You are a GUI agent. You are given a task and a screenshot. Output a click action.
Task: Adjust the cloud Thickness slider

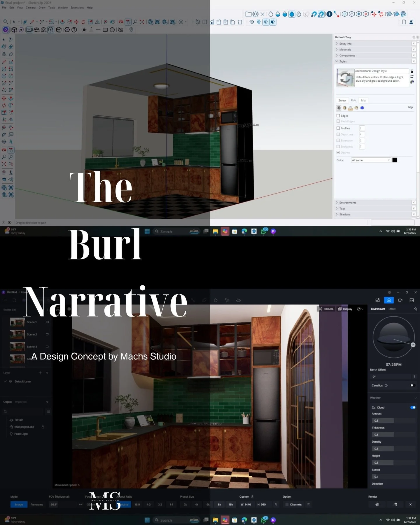(x=393, y=435)
